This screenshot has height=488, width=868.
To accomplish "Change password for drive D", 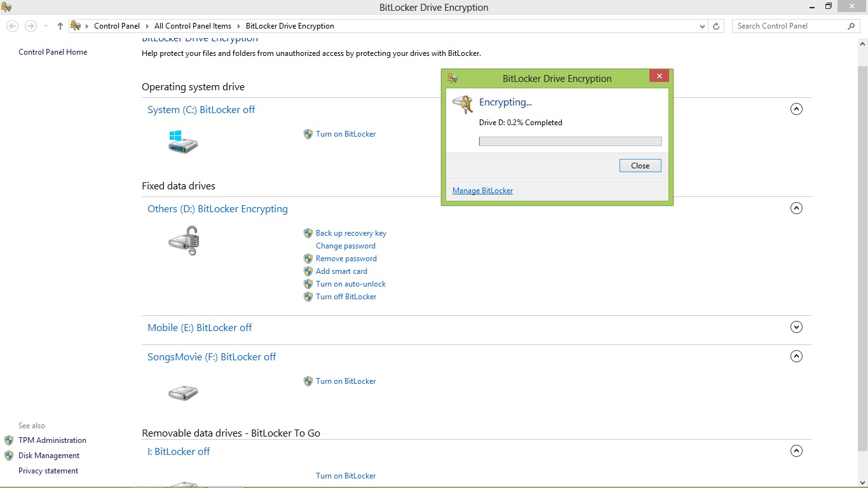I will tap(346, 246).
